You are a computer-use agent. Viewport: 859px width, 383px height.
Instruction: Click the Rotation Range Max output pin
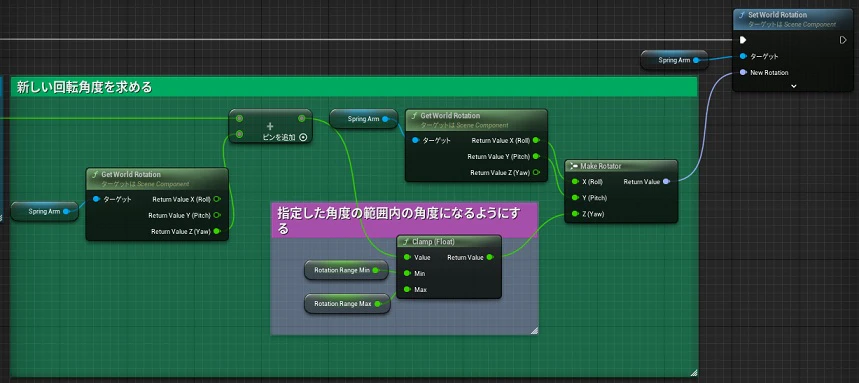(x=378, y=304)
